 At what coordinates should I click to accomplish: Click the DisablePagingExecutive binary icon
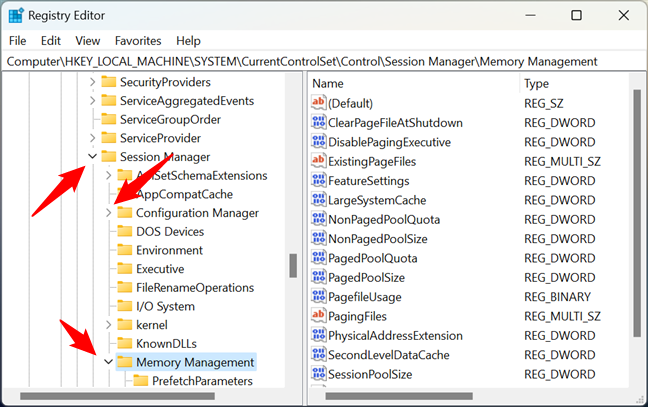point(318,142)
